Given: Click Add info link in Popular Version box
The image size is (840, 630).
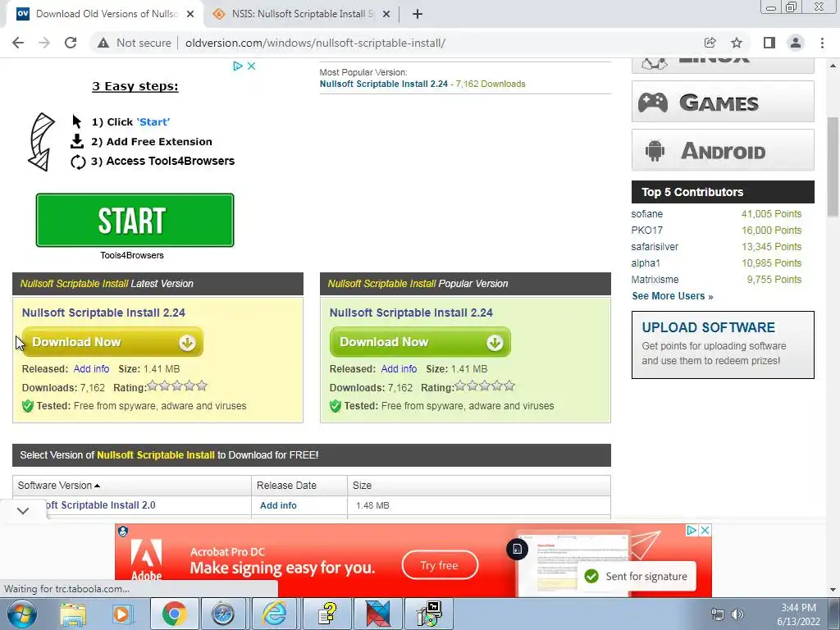Looking at the screenshot, I should (399, 369).
